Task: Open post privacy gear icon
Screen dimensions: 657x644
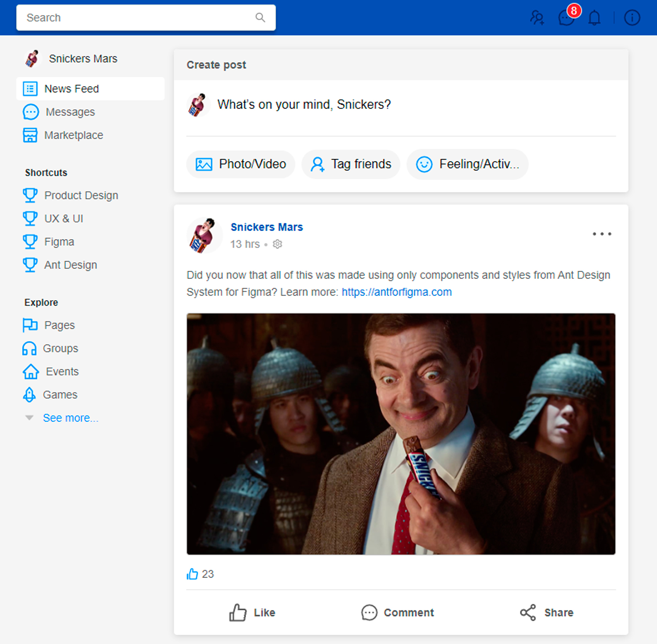Action: [x=277, y=244]
